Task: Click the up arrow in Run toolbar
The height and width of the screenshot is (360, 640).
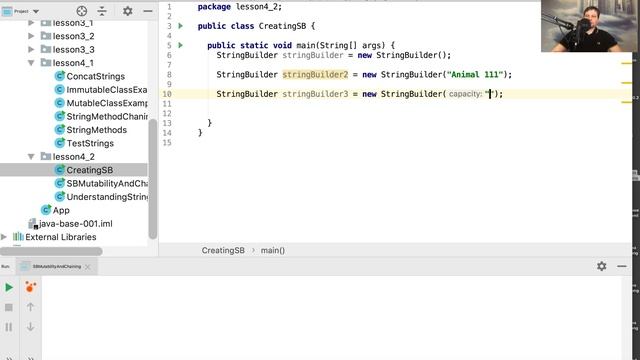Action: coord(30,307)
